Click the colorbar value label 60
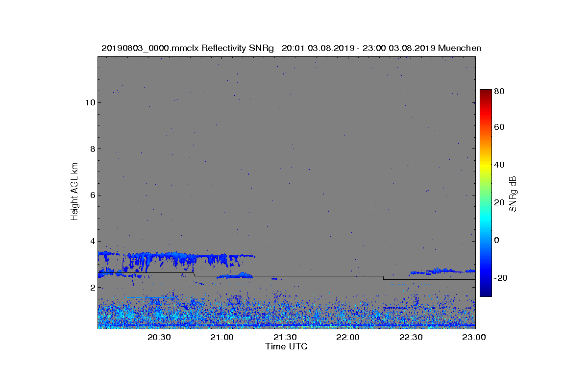588x392 pixels. [500, 127]
